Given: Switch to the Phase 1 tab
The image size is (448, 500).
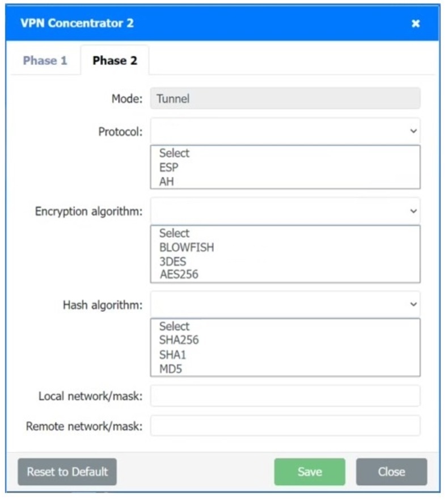Looking at the screenshot, I should tap(44, 61).
